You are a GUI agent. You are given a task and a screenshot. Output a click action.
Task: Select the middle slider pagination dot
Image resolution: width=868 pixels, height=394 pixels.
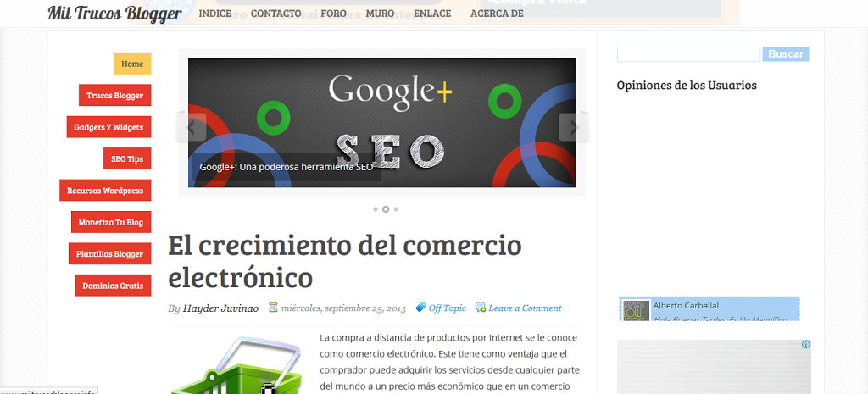coord(386,208)
